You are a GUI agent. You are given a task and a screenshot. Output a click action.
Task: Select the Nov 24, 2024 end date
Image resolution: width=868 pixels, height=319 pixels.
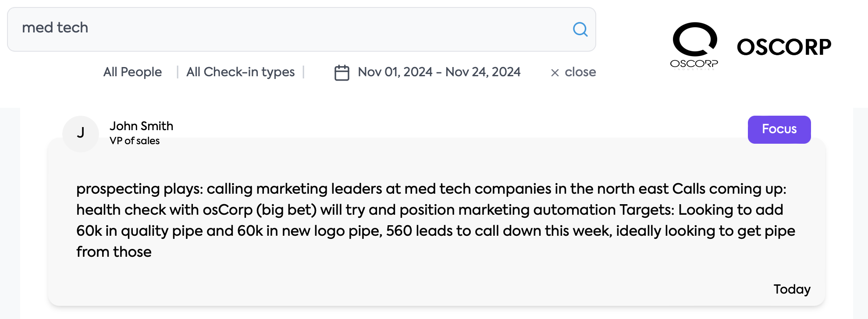click(483, 72)
